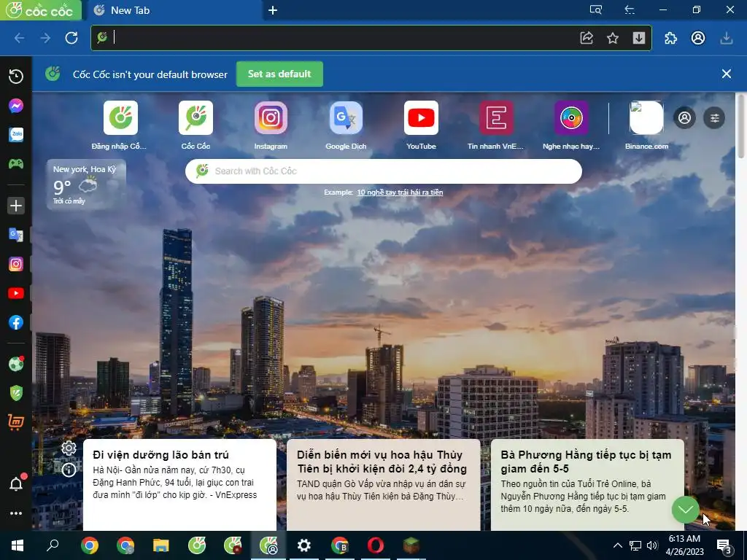Open the Cốc Cốc shortcut tile

(196, 125)
